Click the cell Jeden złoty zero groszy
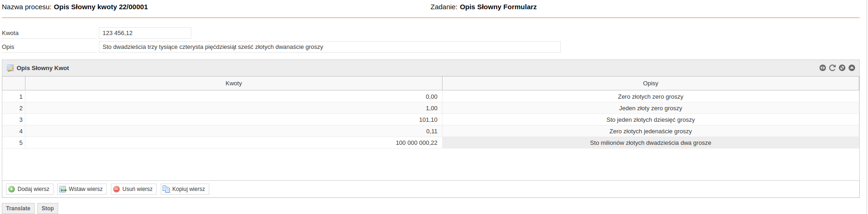Viewport: 868px width, 214px height. pyautogui.click(x=650, y=108)
